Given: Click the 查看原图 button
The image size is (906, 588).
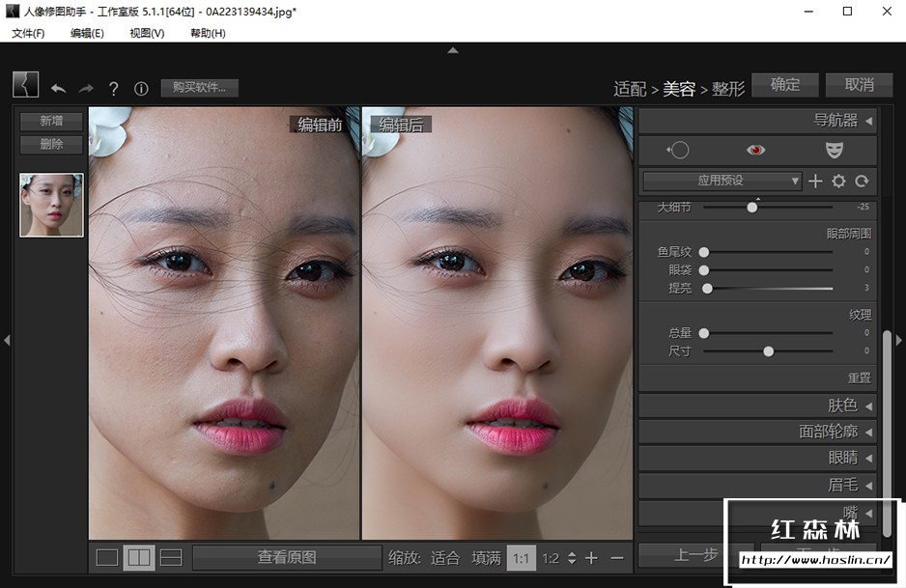Looking at the screenshot, I should tap(287, 557).
